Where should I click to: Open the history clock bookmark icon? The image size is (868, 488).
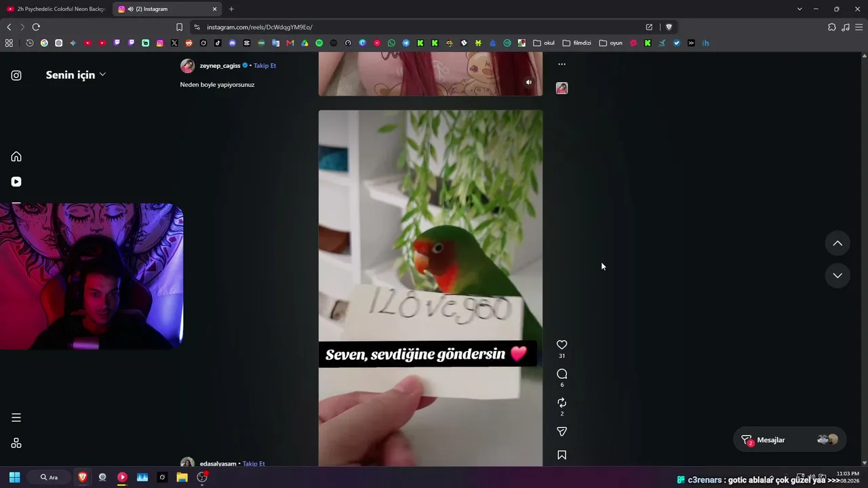click(30, 43)
